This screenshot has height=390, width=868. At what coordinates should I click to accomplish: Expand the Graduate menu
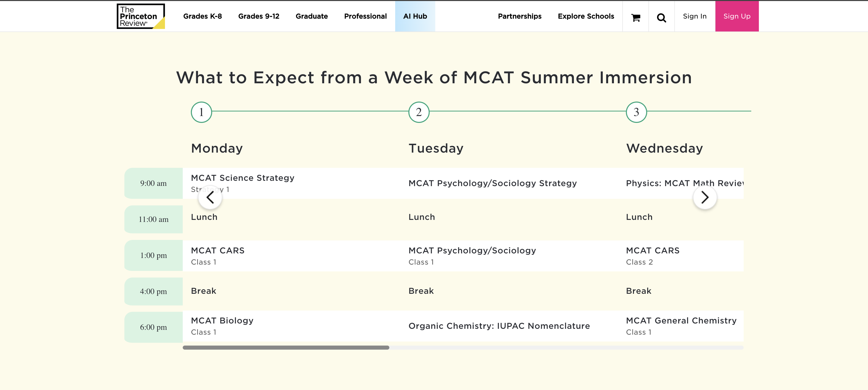(x=311, y=16)
